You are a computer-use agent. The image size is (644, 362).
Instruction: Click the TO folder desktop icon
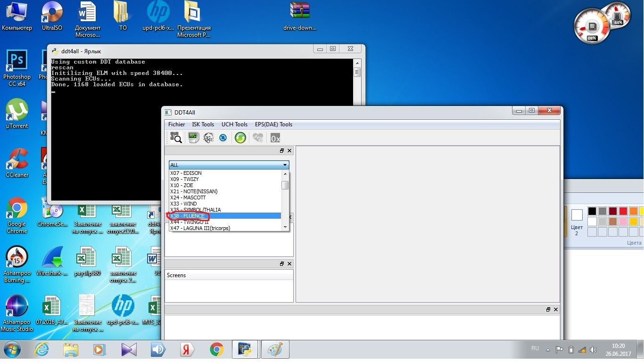point(123,16)
